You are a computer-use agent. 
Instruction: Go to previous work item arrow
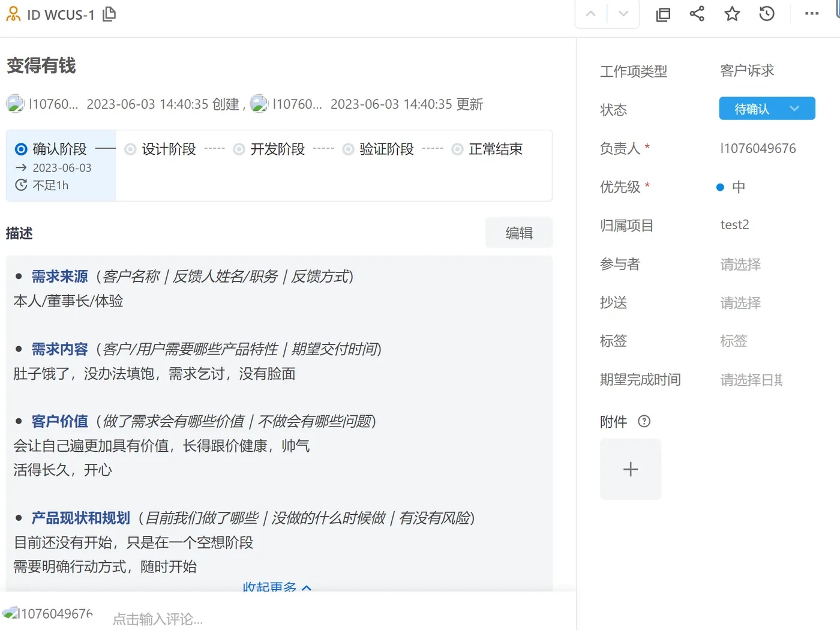pyautogui.click(x=591, y=14)
